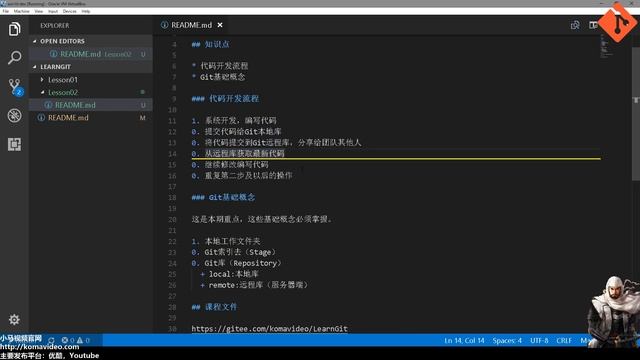This screenshot has height=360, width=640.
Task: Open the VirtualBox File menu
Action: [6, 11]
